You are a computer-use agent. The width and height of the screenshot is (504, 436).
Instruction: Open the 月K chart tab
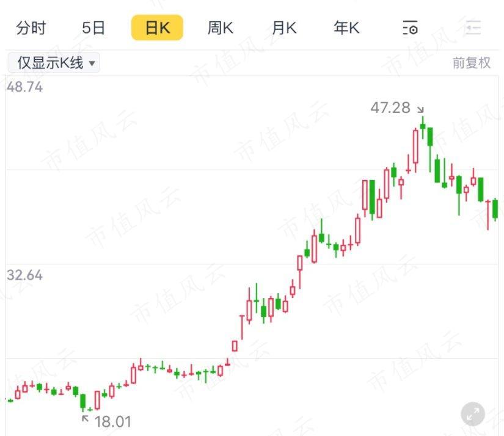284,28
